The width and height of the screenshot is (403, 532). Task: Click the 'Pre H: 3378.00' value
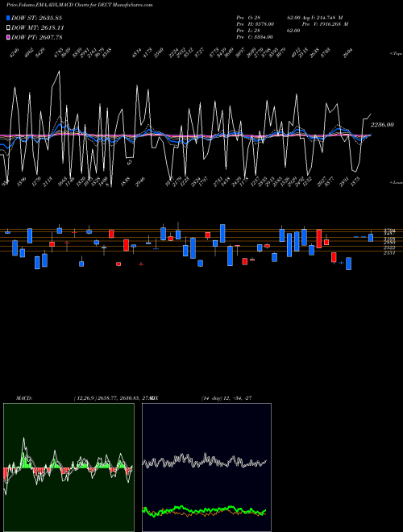(x=256, y=24)
